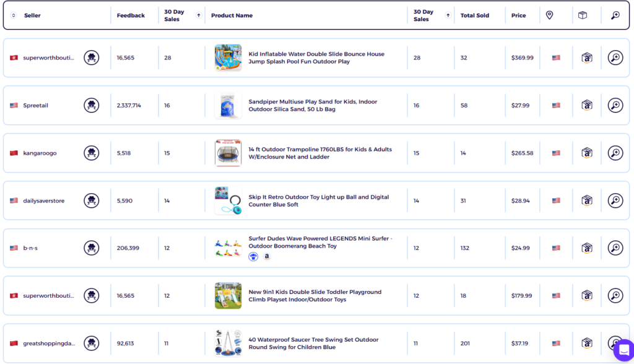Open seller spy icon for greatshoppingda...
Viewport: 634px width, 364px height.
92,344
